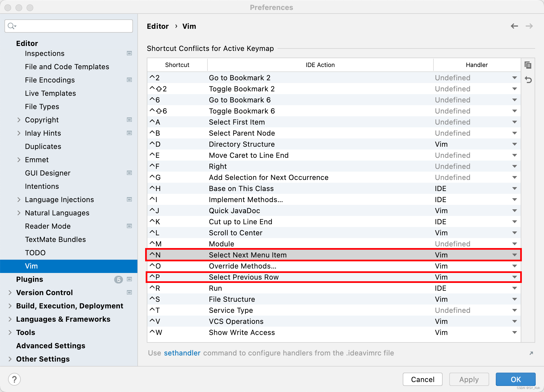Open the Advanced Settings page

point(51,346)
